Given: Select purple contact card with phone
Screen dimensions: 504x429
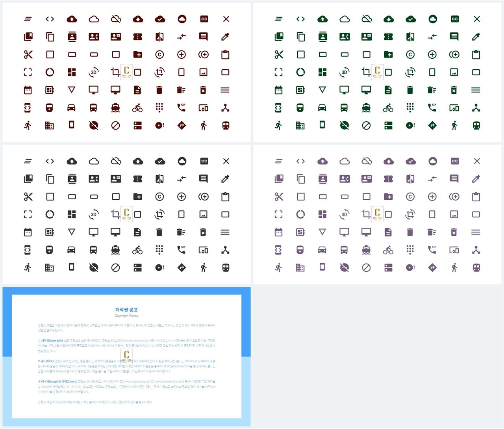Looking at the screenshot, I should click(x=345, y=179).
